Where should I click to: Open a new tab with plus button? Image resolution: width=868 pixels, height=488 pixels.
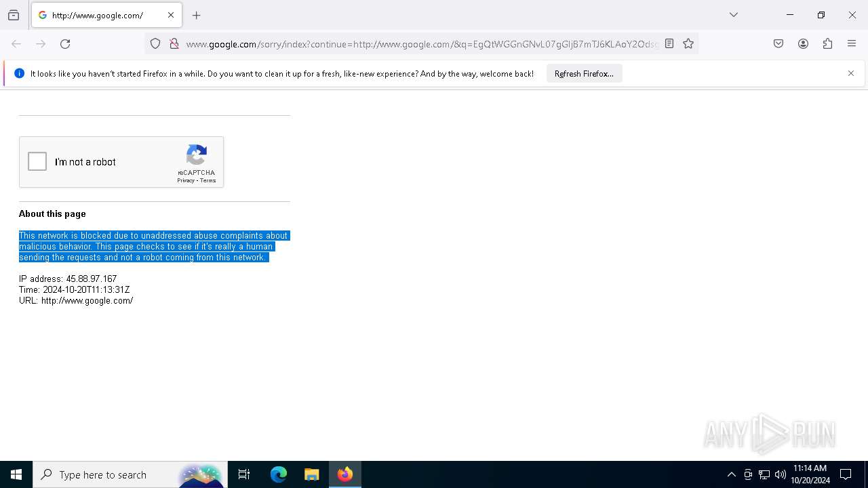point(197,15)
